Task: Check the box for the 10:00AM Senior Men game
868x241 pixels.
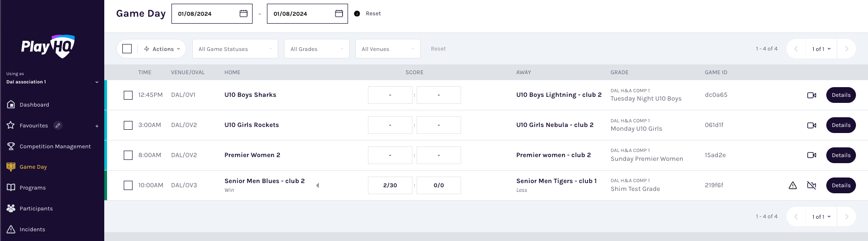Action: [x=128, y=185]
